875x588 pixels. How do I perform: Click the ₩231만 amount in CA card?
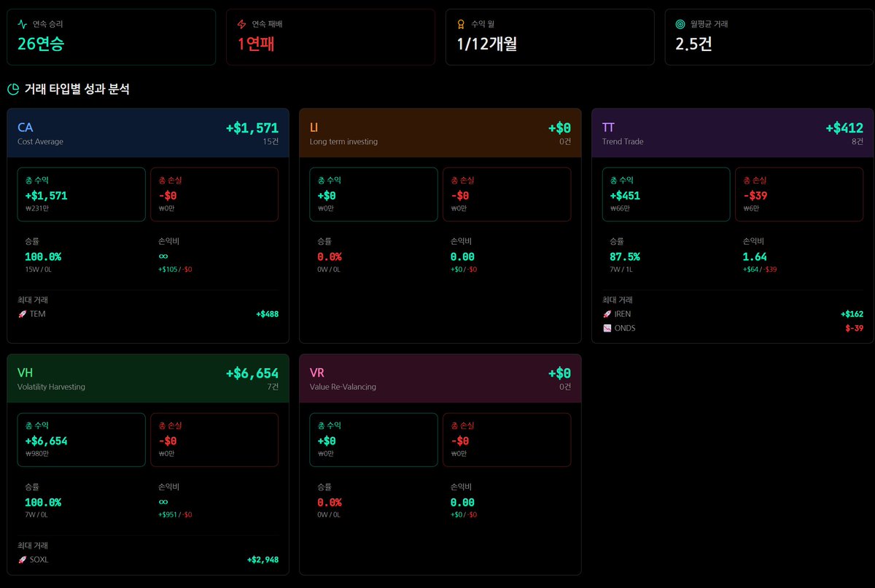[36, 208]
